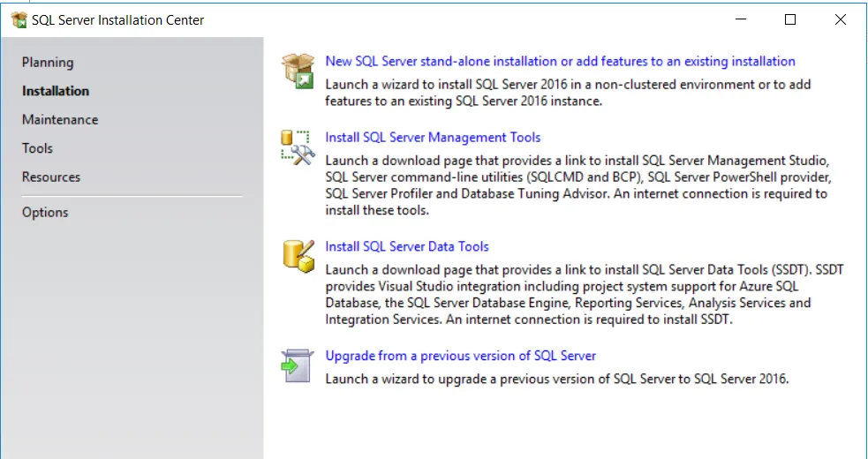The image size is (868, 459).
Task: Click the SQL Server Data Tools cylinder icon
Action: tap(298, 256)
